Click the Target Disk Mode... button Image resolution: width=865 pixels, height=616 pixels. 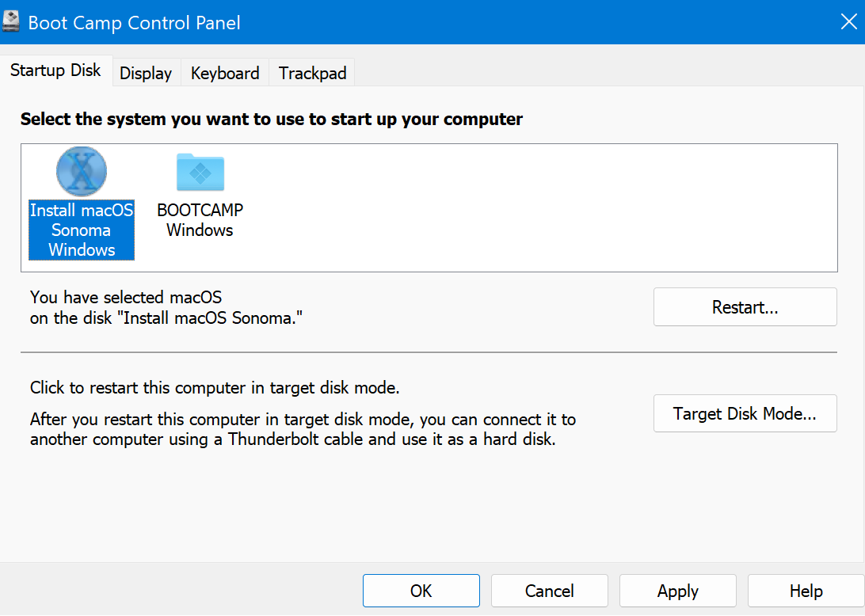point(745,413)
